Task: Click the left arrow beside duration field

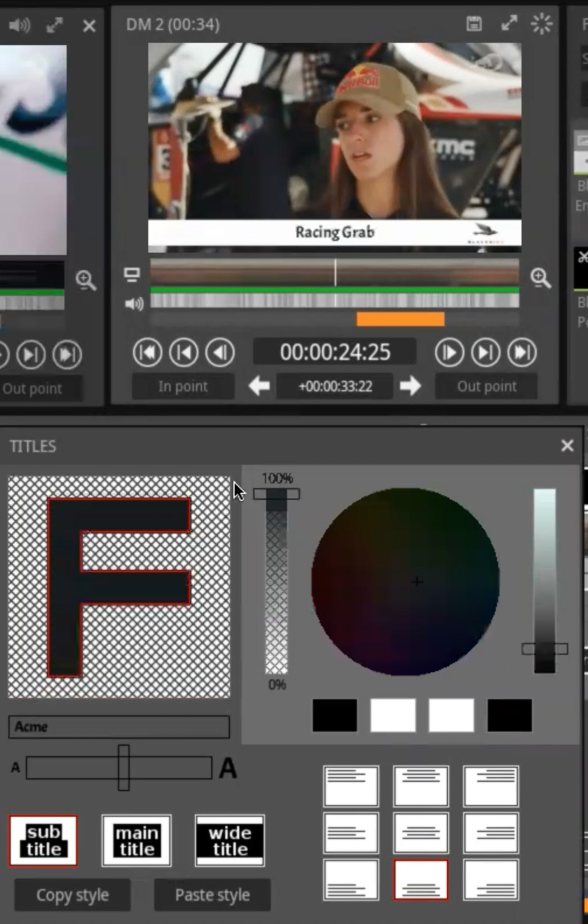Action: 259,386
